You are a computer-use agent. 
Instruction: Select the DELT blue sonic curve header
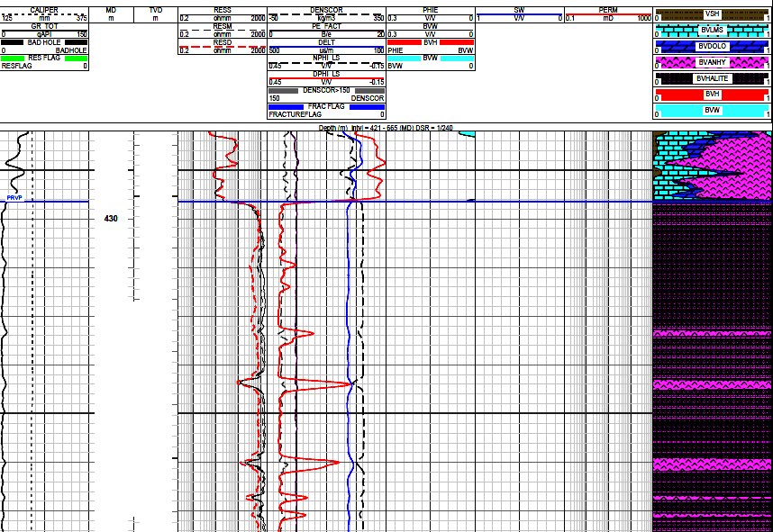pyautogui.click(x=326, y=42)
